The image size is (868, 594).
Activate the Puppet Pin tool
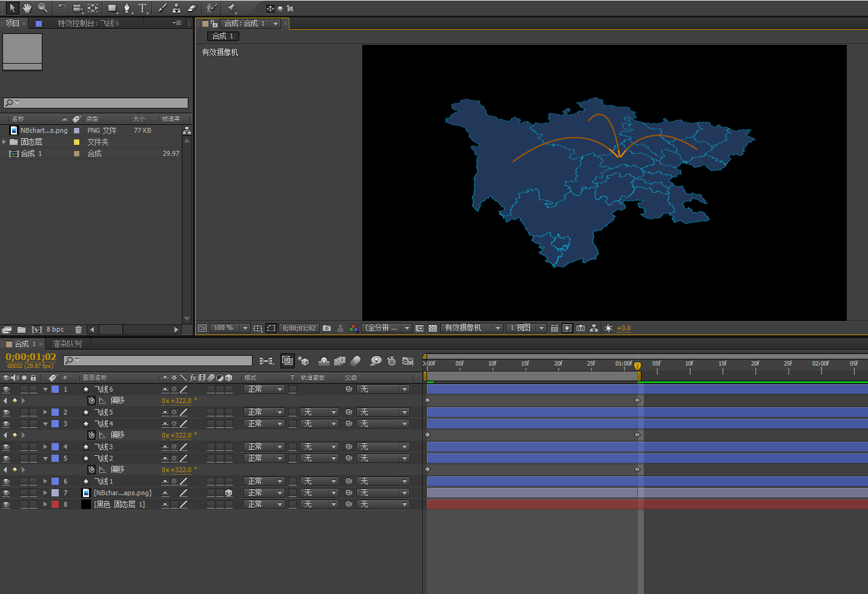pos(231,8)
